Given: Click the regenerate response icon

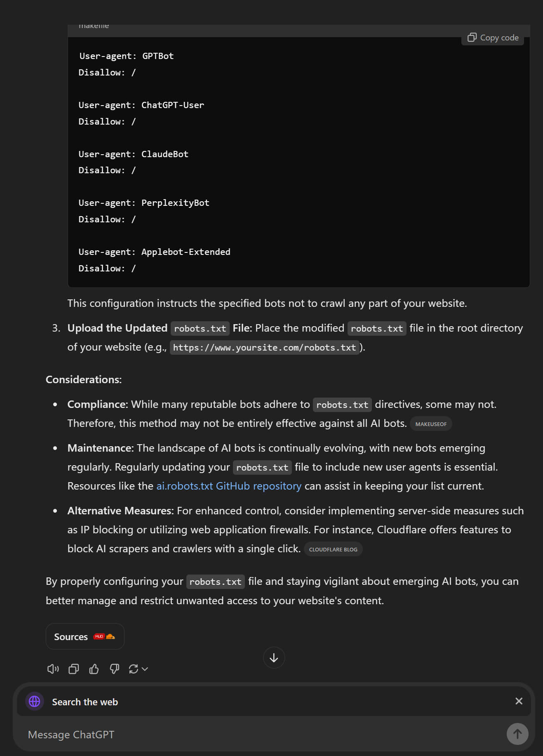Looking at the screenshot, I should click(133, 669).
